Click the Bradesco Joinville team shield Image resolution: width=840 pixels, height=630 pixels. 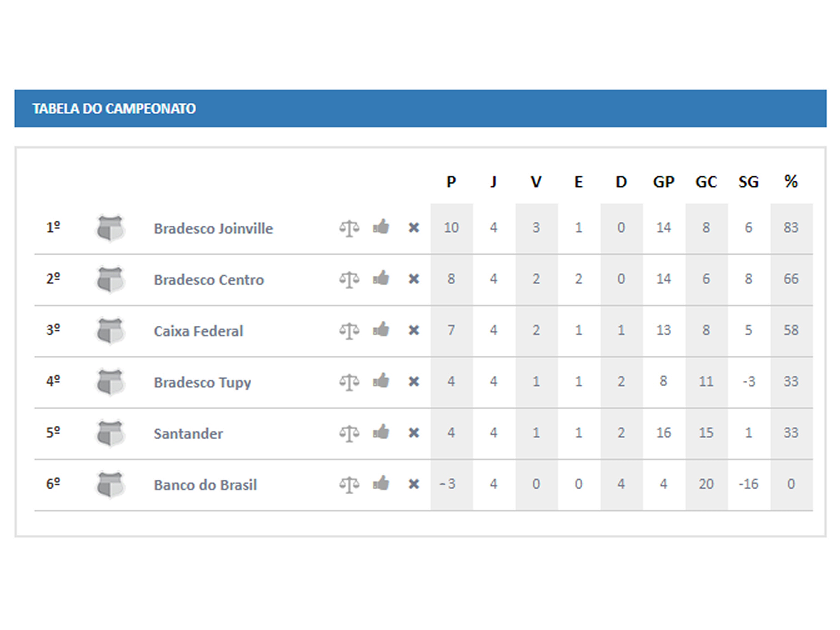[x=110, y=228]
